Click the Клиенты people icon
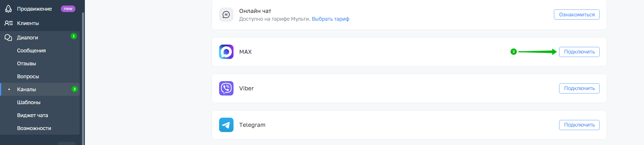Viewport: 644px width, 145px height. point(8,23)
